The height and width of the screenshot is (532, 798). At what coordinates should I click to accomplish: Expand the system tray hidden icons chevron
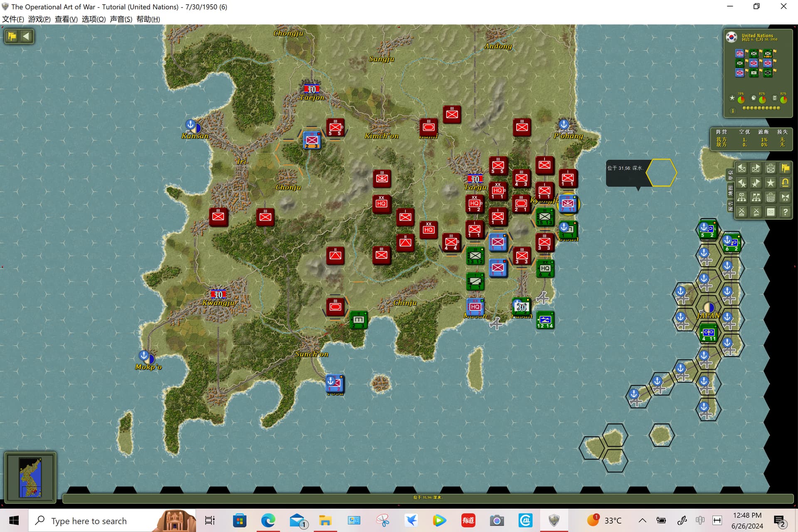pyautogui.click(x=642, y=520)
